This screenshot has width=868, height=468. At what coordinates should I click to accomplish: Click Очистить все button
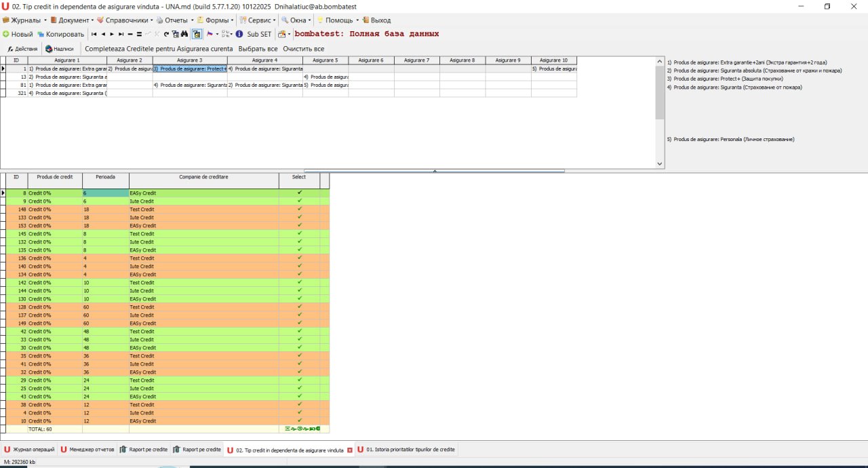tap(303, 49)
